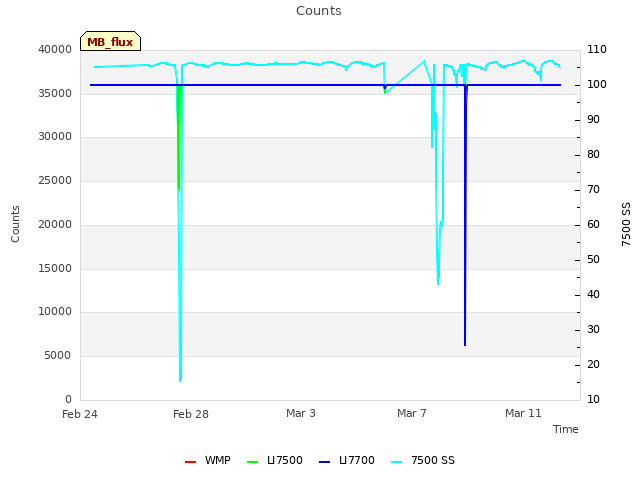The width and height of the screenshot is (640, 480).
Task: Click the blue LI7700 legend swatch
Action: click(324, 462)
